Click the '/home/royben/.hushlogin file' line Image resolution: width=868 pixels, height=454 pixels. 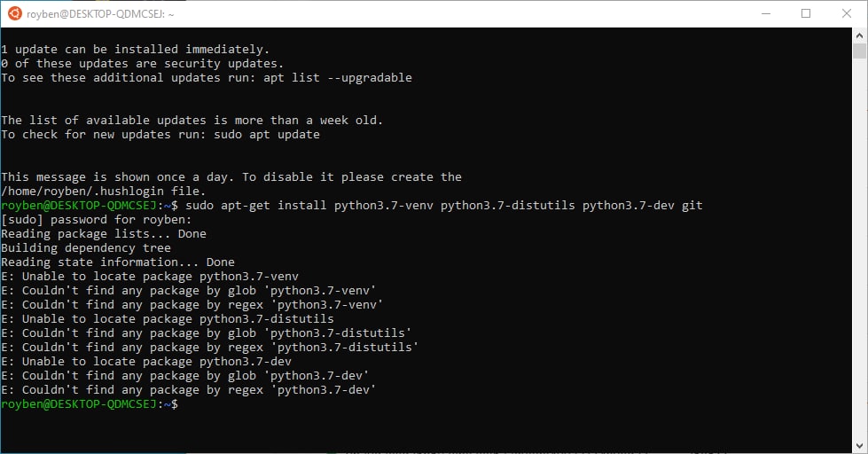103,192
